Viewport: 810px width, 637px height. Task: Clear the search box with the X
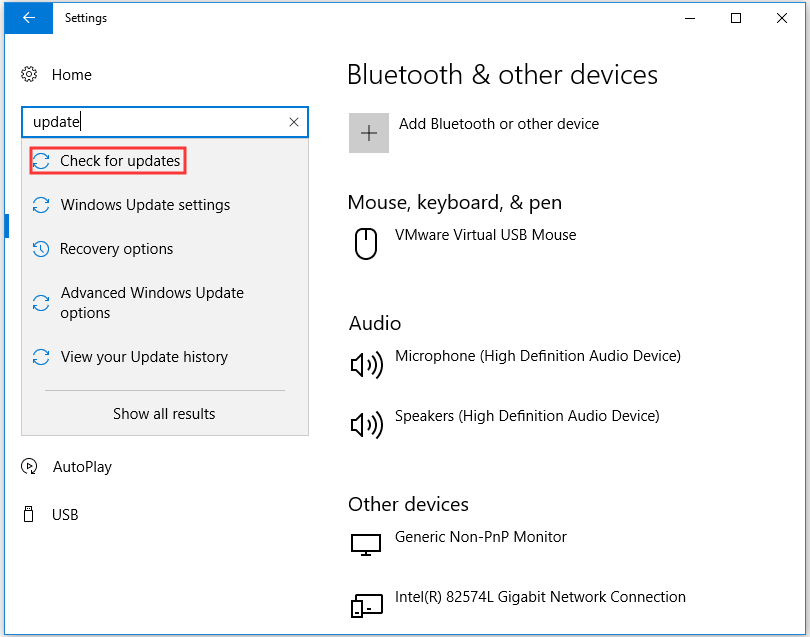pyautogui.click(x=294, y=122)
